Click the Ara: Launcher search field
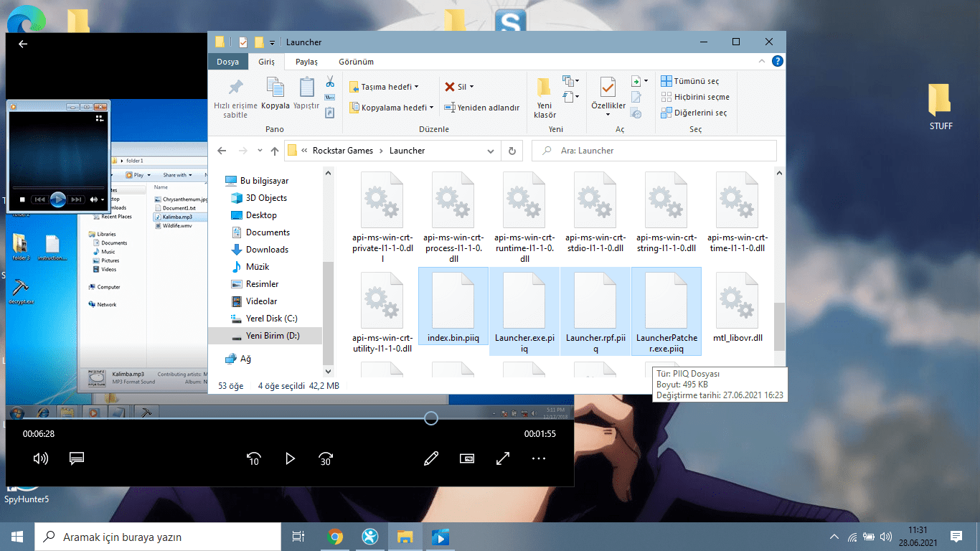 (654, 151)
